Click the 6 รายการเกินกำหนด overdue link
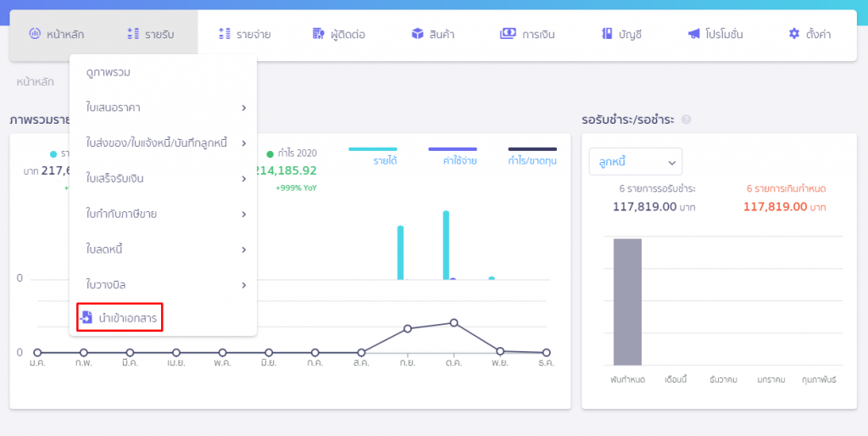 click(x=785, y=188)
